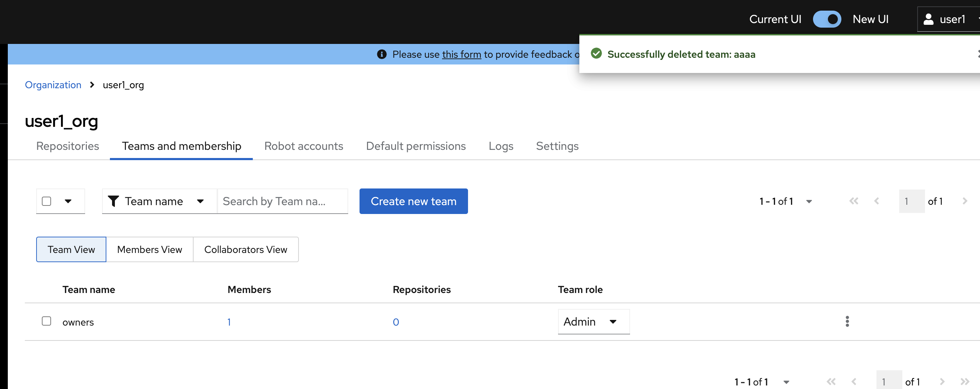The width and height of the screenshot is (980, 389).
Task: Go to previous page in bottom pagination
Action: [854, 382]
